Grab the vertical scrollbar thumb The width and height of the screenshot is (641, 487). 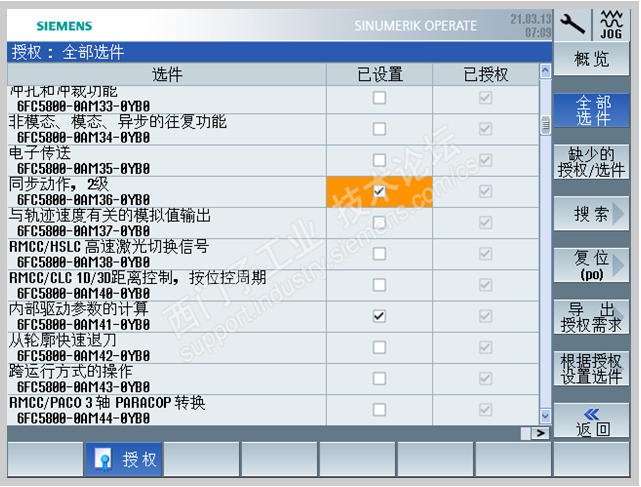point(545,125)
